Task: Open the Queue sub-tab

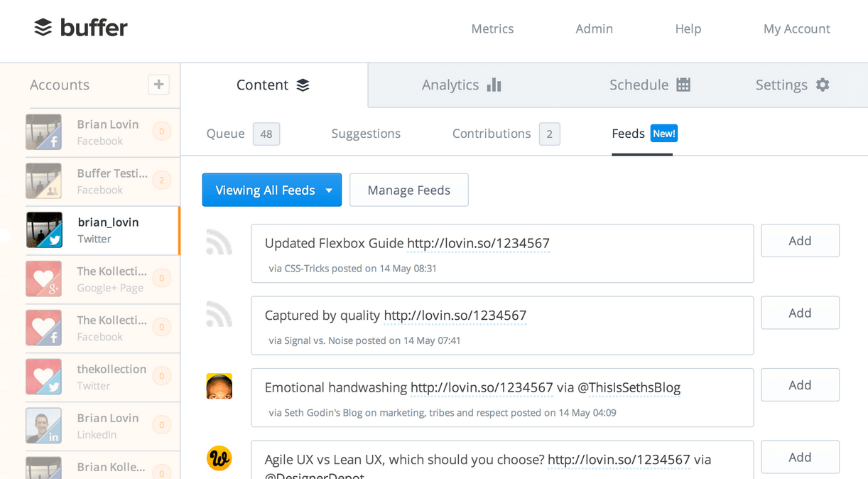Action: tap(225, 134)
